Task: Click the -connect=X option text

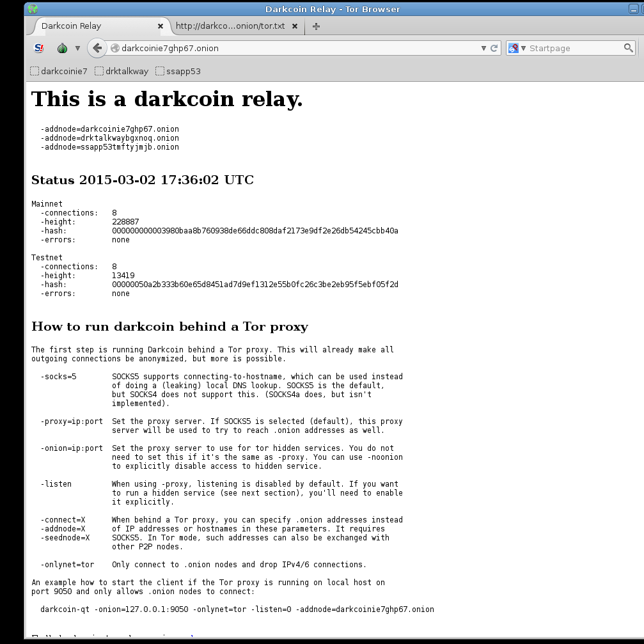Action: 63,520
